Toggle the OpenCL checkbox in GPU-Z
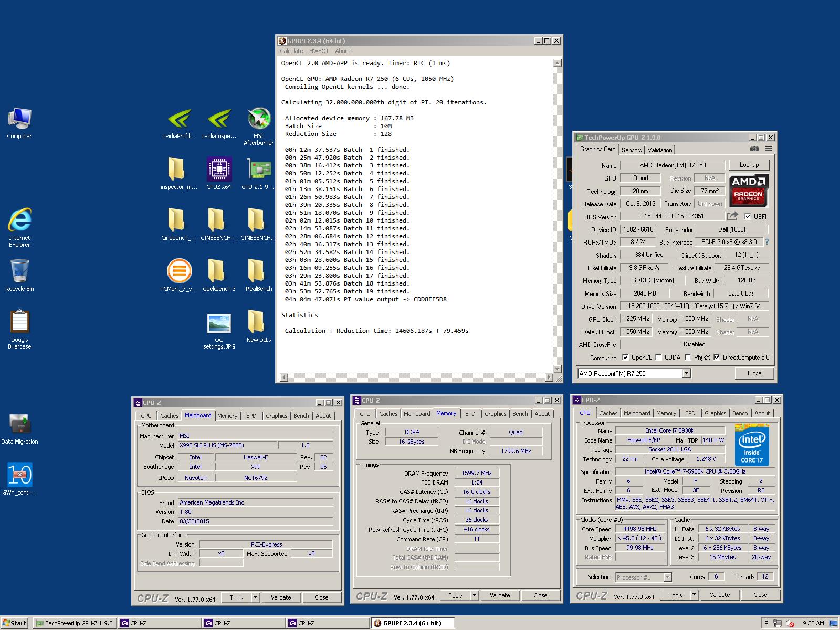This screenshot has width=840, height=630. (x=625, y=358)
